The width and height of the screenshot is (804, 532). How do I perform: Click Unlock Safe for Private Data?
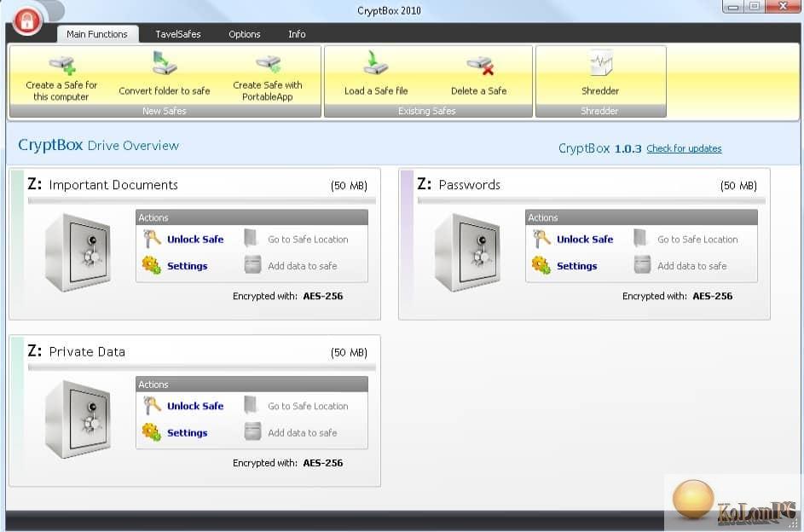(x=195, y=406)
